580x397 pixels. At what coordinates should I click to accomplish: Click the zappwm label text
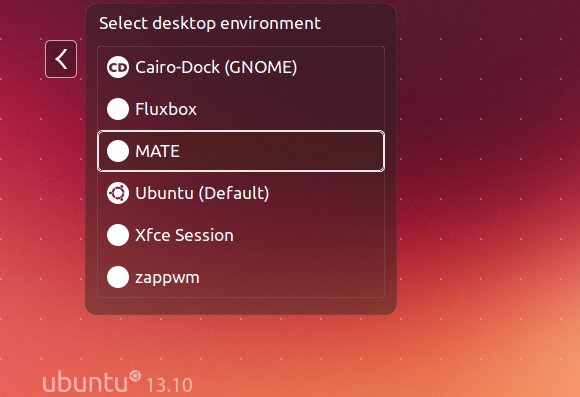tap(167, 278)
